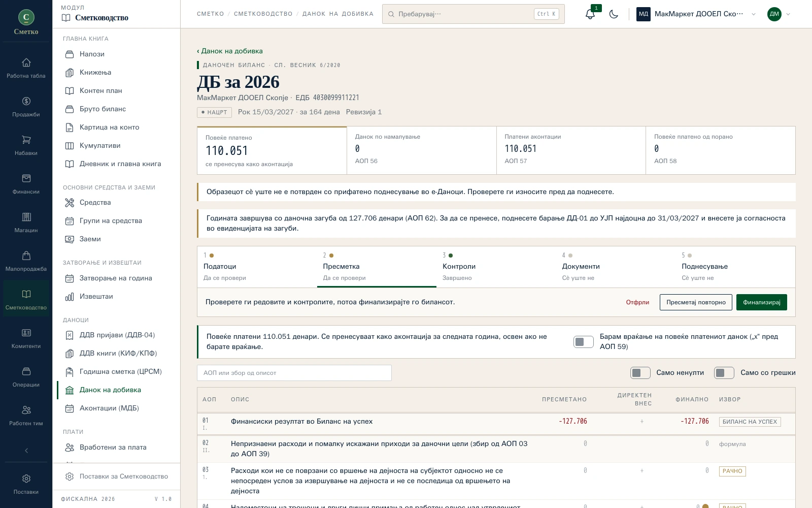Click Пресметај повторно button
This screenshot has height=508, width=812.
pyautogui.click(x=696, y=302)
